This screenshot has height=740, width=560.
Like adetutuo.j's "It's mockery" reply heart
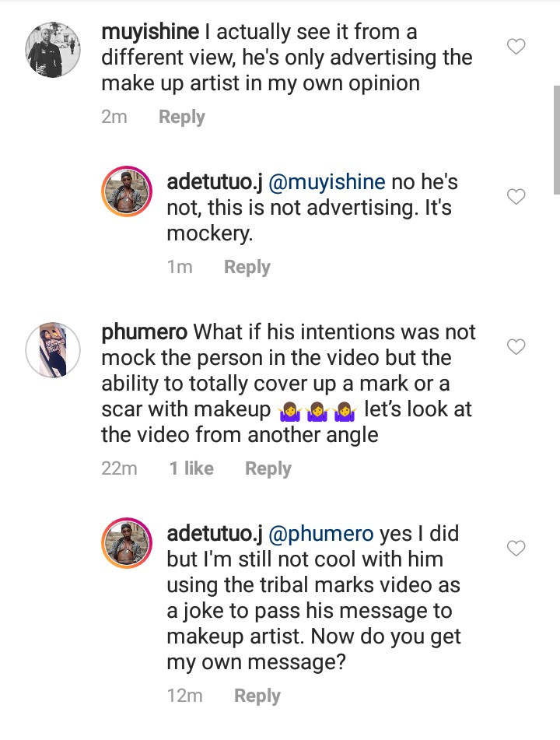point(516,197)
